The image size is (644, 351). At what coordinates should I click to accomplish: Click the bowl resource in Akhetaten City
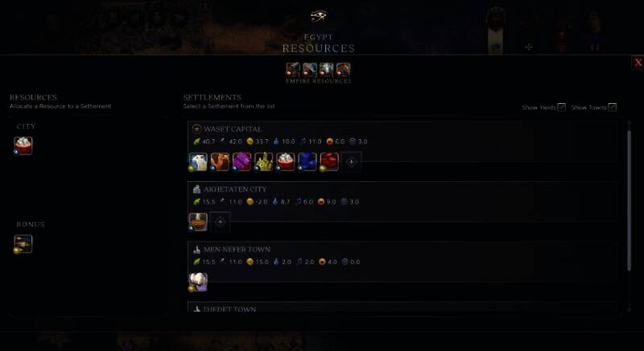[x=198, y=221]
